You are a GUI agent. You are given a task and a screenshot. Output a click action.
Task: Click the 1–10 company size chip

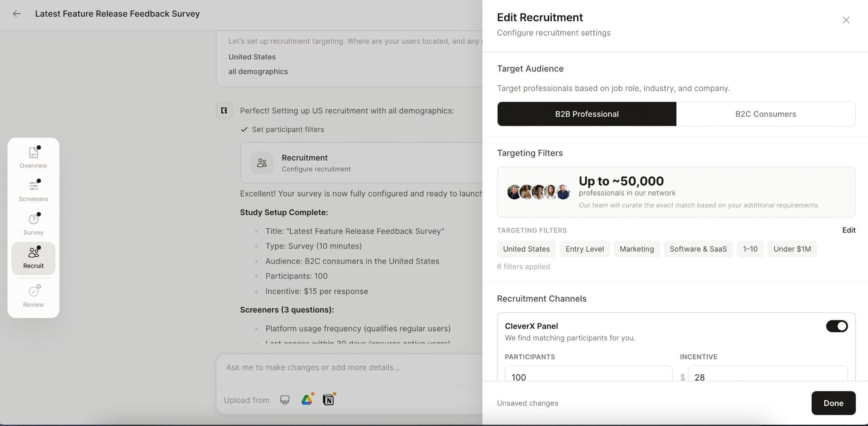(750, 249)
